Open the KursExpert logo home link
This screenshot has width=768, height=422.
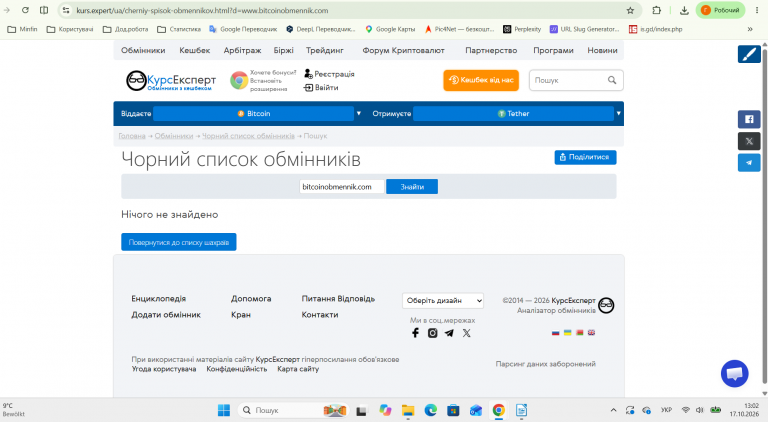pyautogui.click(x=170, y=81)
